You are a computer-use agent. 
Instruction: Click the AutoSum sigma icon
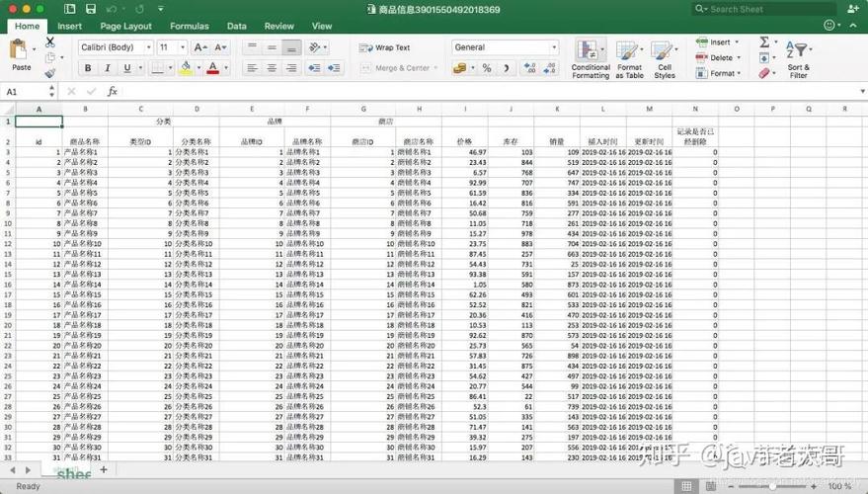pyautogui.click(x=764, y=42)
